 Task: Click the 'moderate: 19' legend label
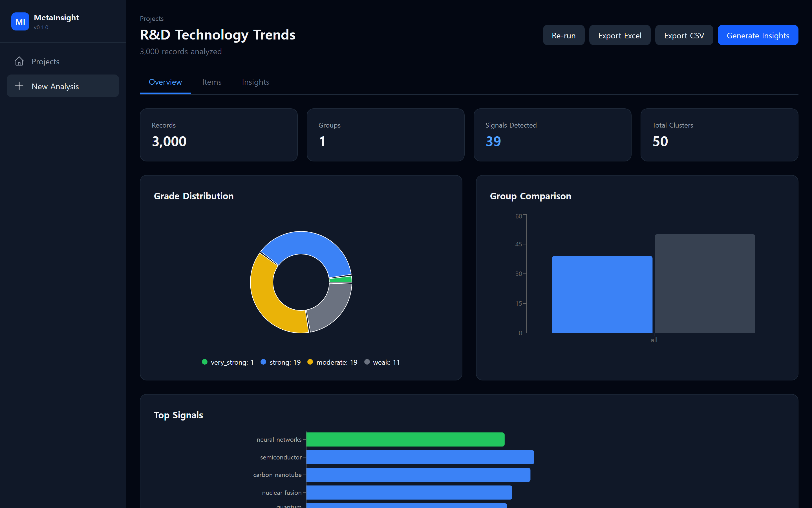337,362
